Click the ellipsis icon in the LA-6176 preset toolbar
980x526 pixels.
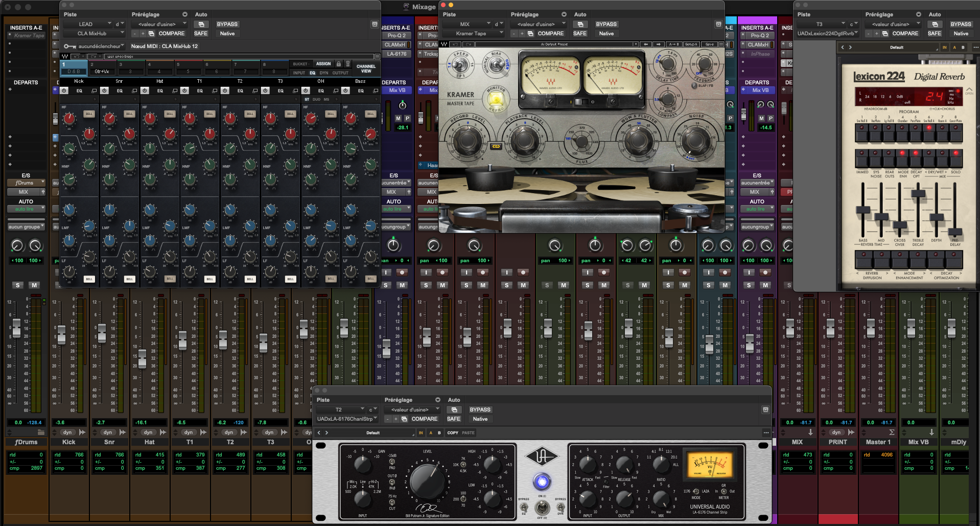(x=766, y=432)
